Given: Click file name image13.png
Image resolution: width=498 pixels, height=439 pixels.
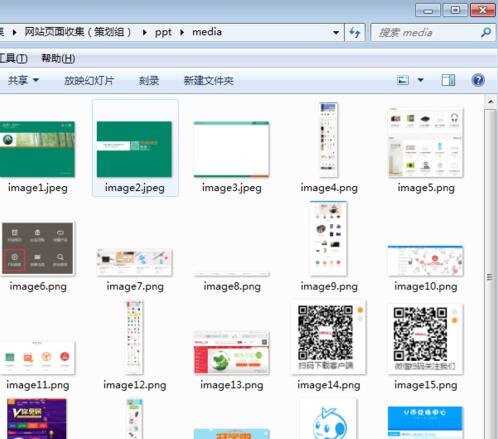Looking at the screenshot, I should [x=232, y=385].
